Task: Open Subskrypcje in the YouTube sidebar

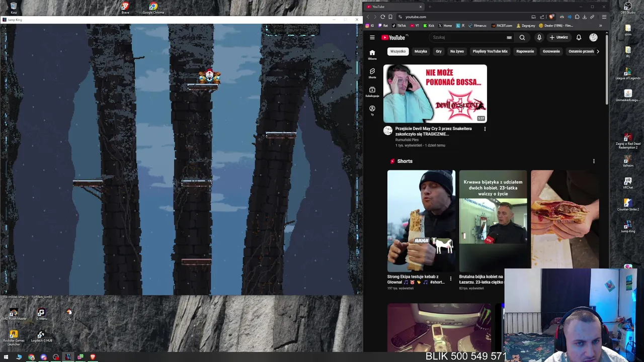Action: (x=372, y=92)
